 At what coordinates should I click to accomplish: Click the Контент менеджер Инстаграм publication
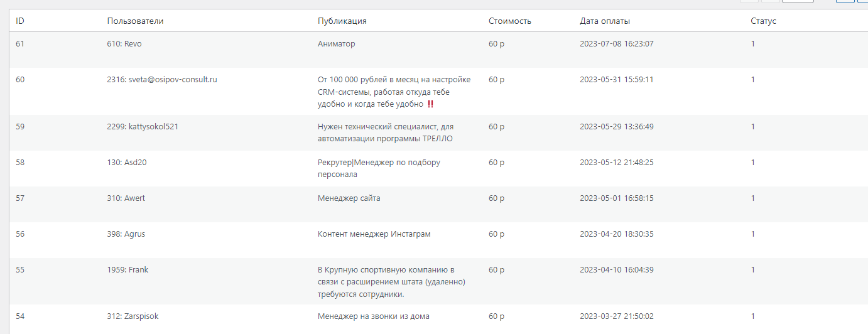374,234
